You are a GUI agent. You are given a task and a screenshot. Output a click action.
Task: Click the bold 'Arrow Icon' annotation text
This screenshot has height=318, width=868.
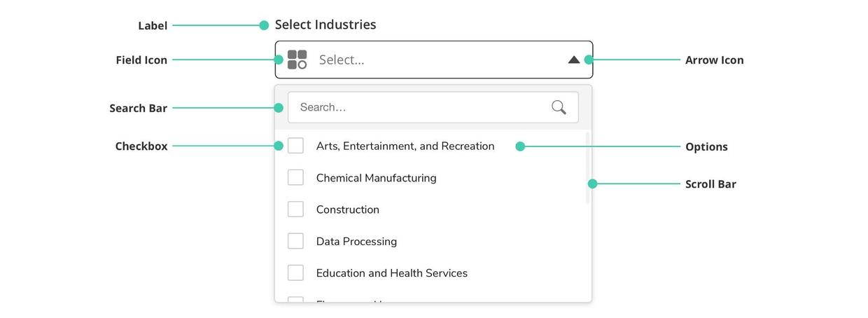pyautogui.click(x=714, y=60)
